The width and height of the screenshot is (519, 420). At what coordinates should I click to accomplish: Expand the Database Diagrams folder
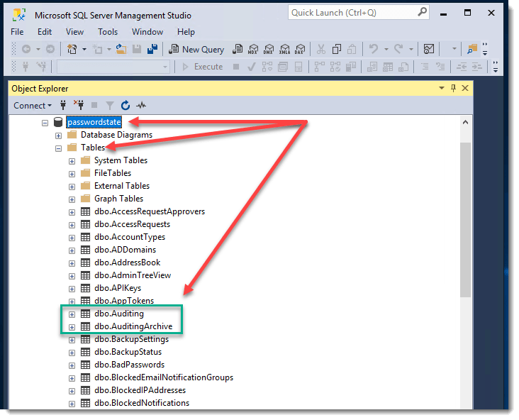[59, 136]
